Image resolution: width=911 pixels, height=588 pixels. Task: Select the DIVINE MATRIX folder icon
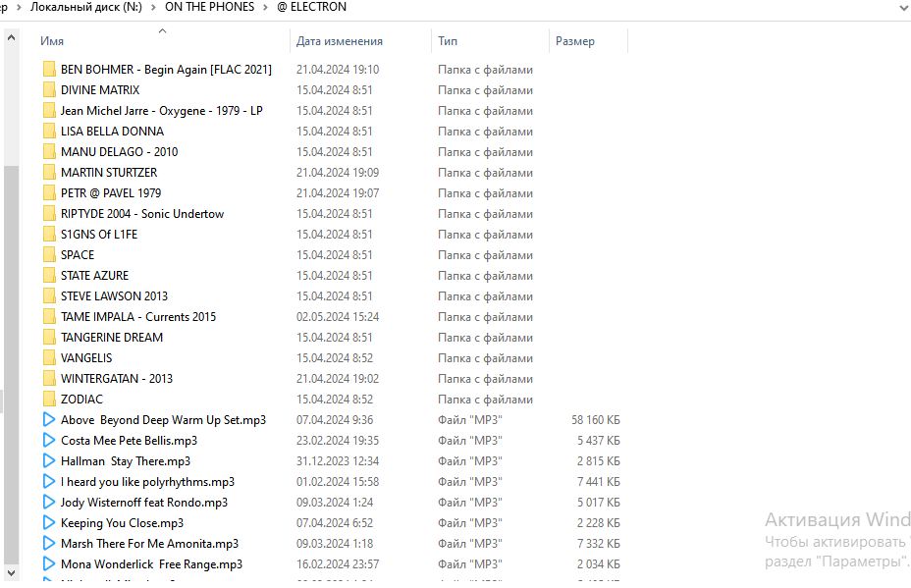pyautogui.click(x=49, y=90)
